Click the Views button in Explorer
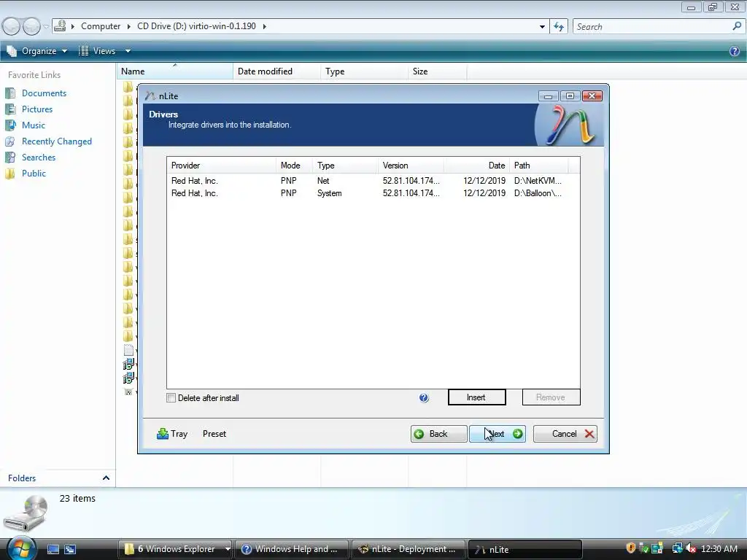This screenshot has height=560, width=747. click(x=98, y=51)
